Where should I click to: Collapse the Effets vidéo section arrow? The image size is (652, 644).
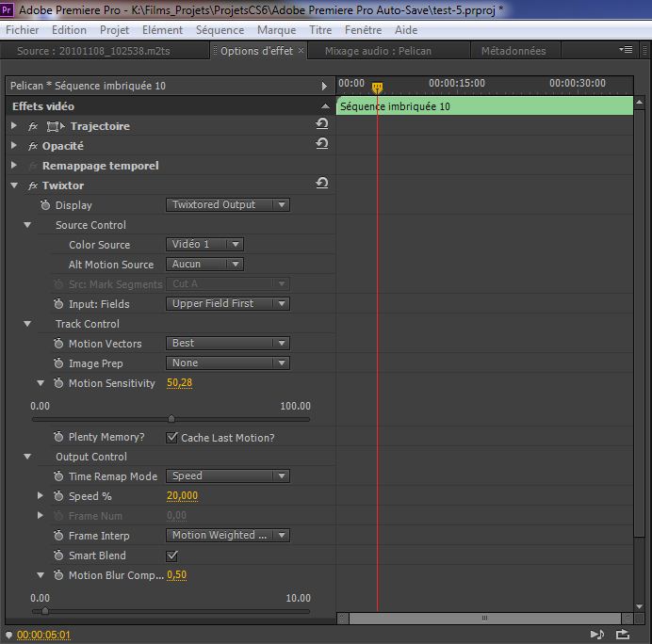tap(326, 106)
